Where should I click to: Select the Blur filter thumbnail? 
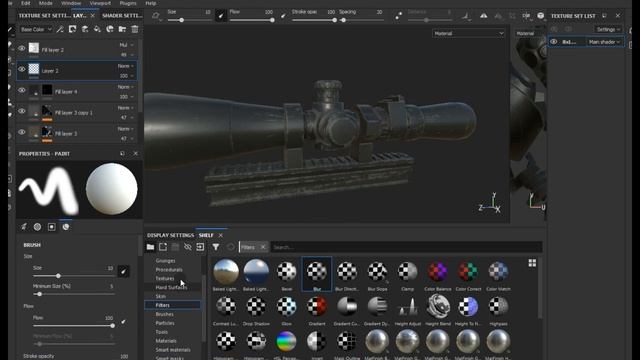pos(317,274)
